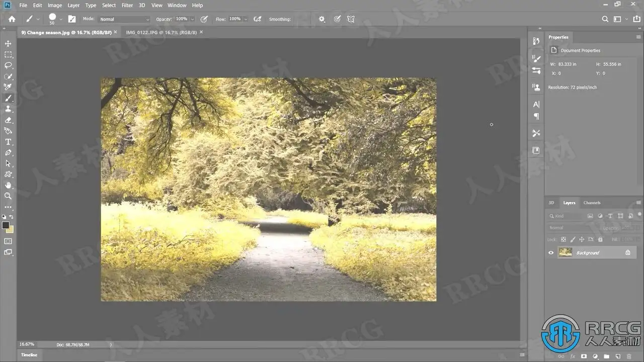Toggle lock position icon
This screenshot has height=362, width=644.
click(582, 240)
